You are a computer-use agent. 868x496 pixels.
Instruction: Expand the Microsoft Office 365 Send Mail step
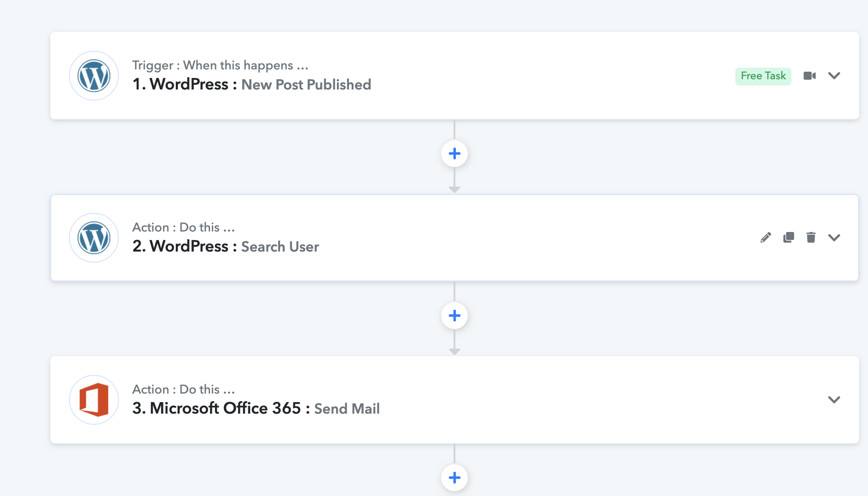[x=834, y=400]
